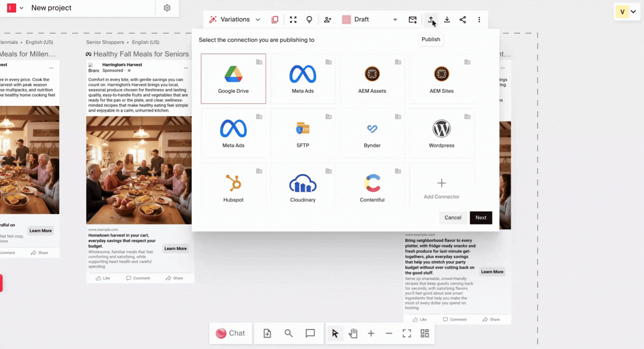The width and height of the screenshot is (644, 349).
Task: Click the add page icon in bottom toolbar
Action: tap(267, 333)
